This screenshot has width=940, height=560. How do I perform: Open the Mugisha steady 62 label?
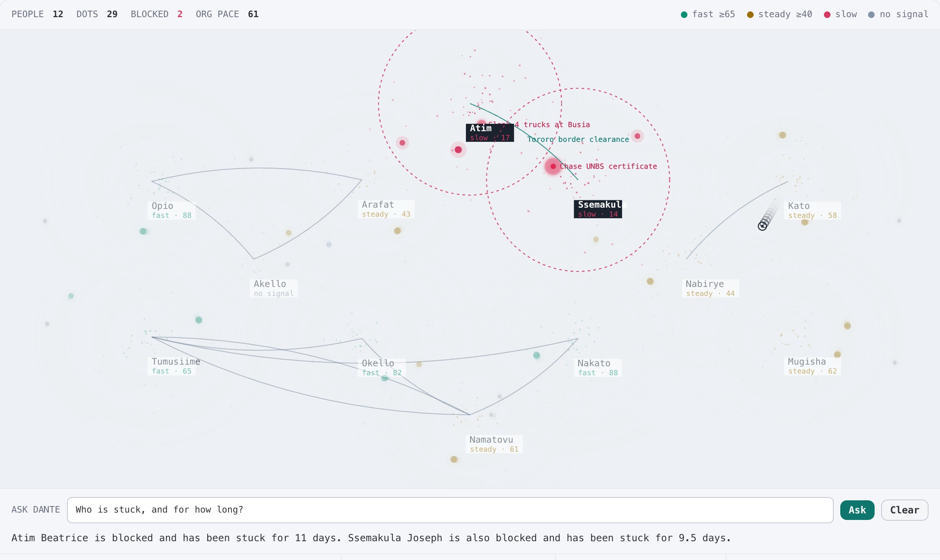(x=812, y=366)
